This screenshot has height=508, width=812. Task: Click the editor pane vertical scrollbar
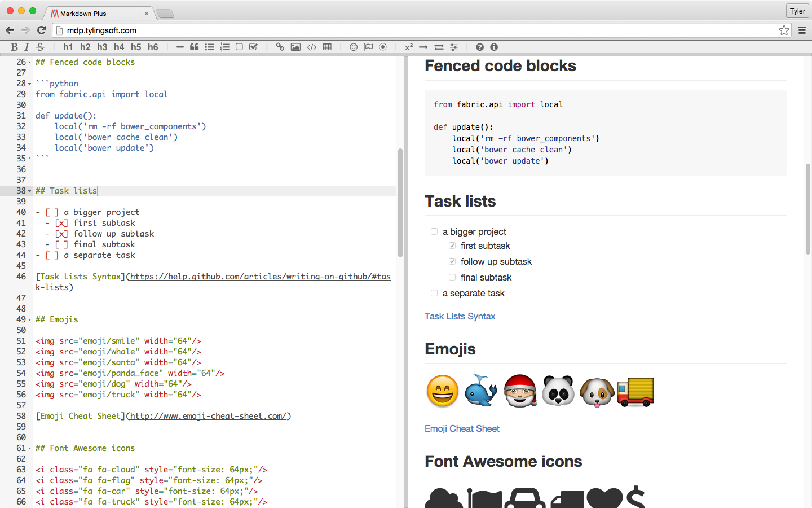400,203
